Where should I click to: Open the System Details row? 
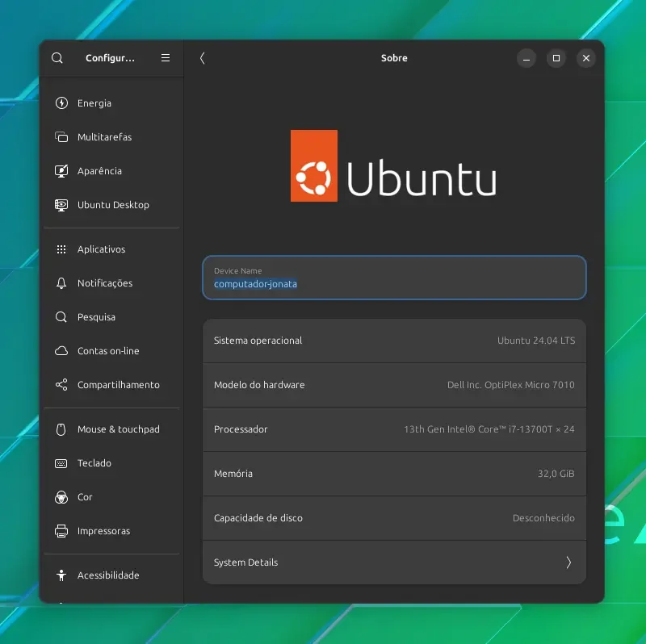394,562
